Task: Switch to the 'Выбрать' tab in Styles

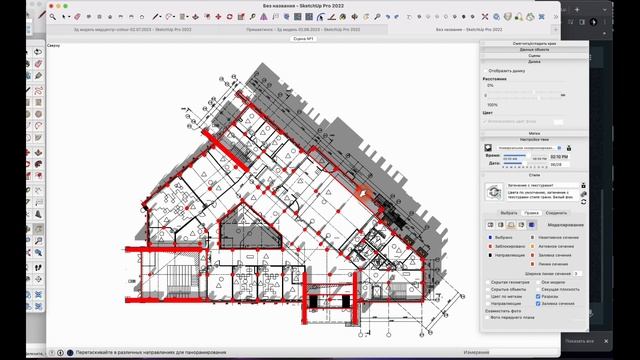Action: [x=509, y=213]
